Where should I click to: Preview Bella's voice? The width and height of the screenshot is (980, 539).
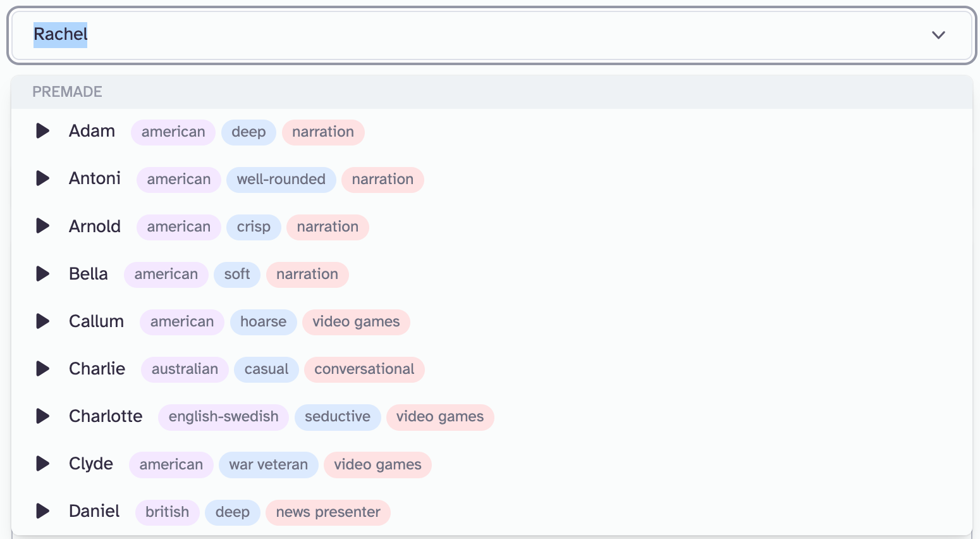coord(42,273)
